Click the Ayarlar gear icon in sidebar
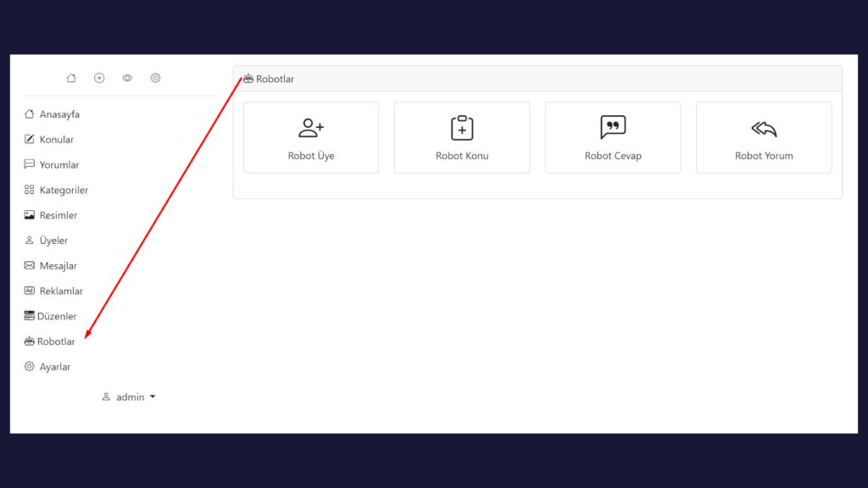868x488 pixels. (30, 366)
